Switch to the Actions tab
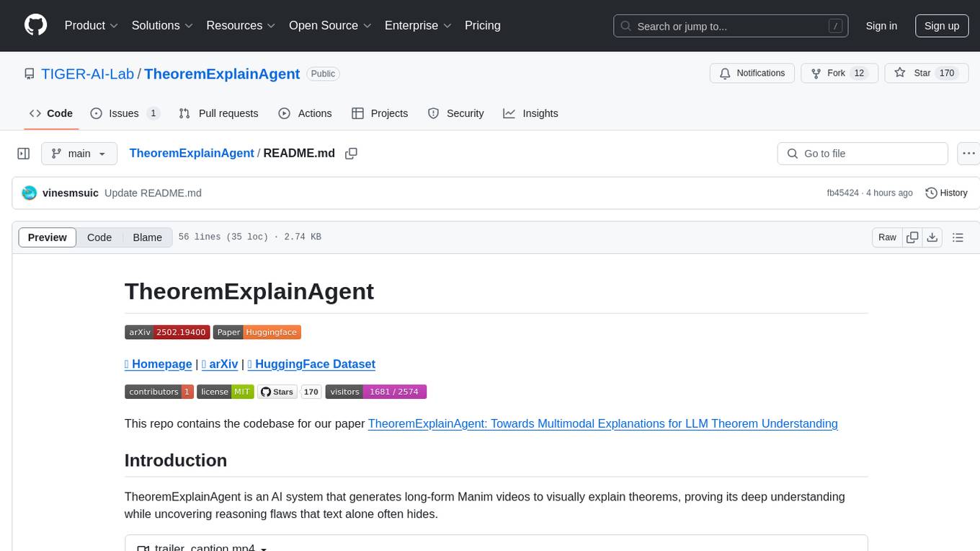 pos(305,113)
